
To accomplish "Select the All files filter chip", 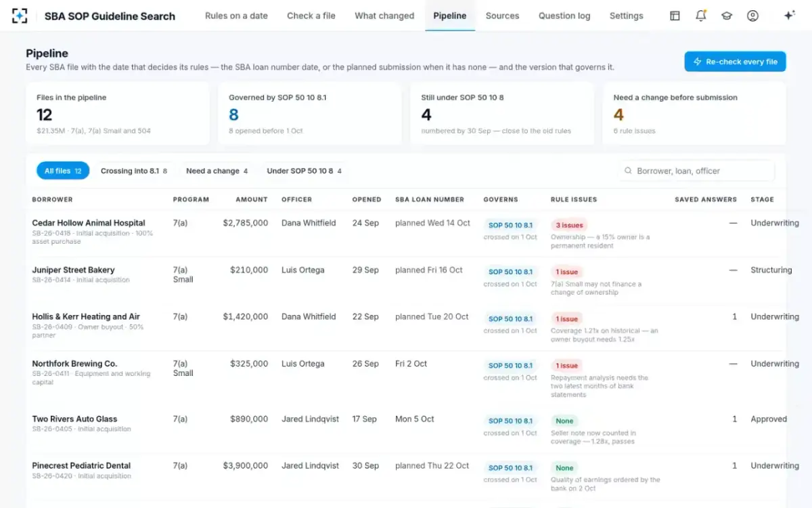I will [x=63, y=171].
